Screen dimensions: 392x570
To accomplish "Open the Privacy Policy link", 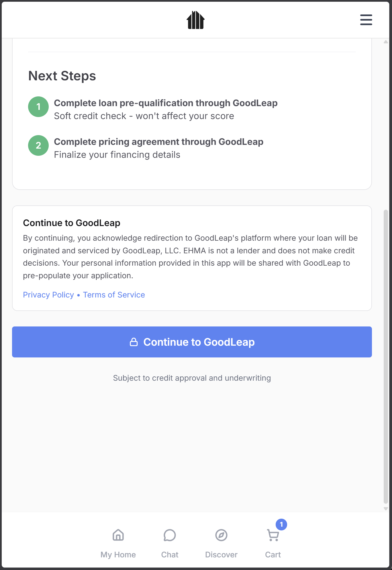I will coord(48,295).
